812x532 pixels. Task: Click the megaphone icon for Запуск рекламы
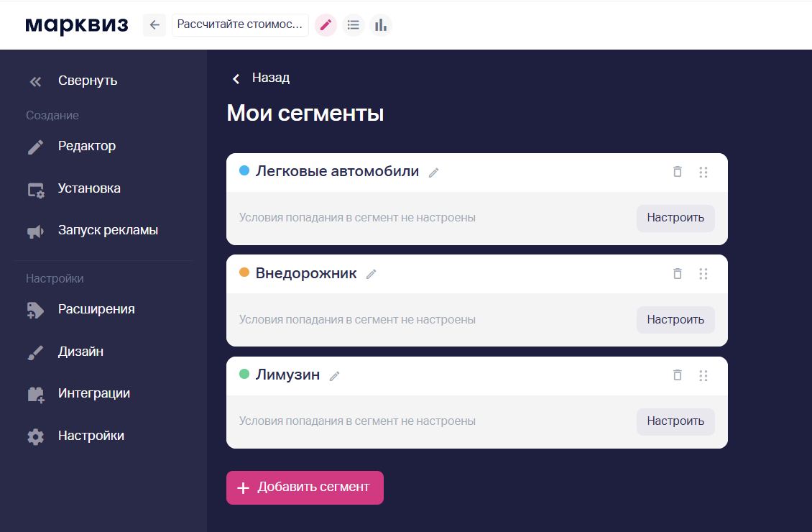(x=35, y=231)
